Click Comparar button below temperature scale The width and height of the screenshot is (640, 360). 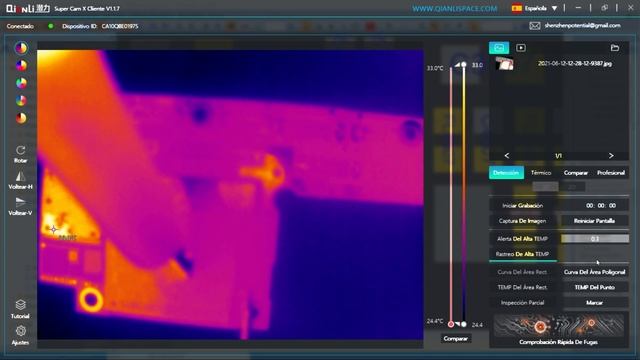[456, 338]
